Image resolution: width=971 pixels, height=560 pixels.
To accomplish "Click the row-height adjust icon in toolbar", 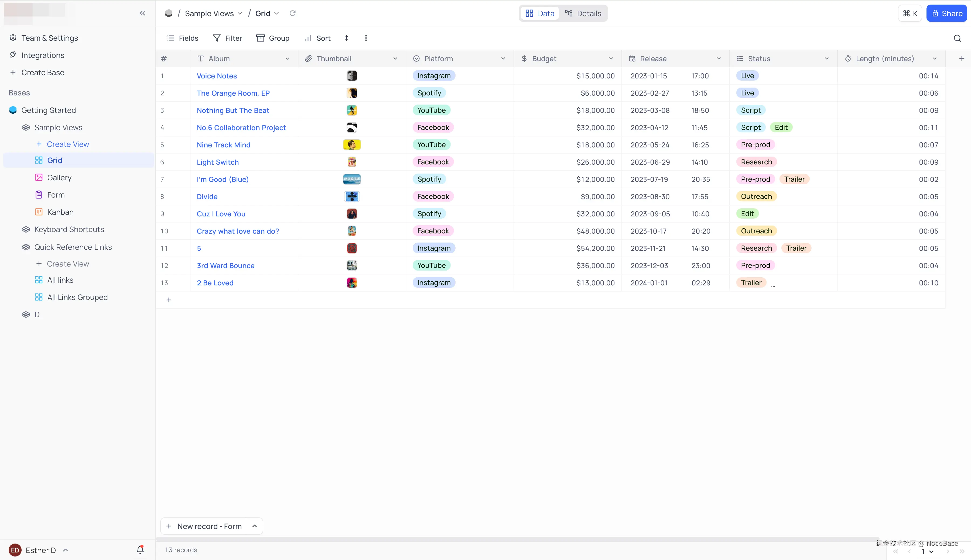I will point(346,38).
